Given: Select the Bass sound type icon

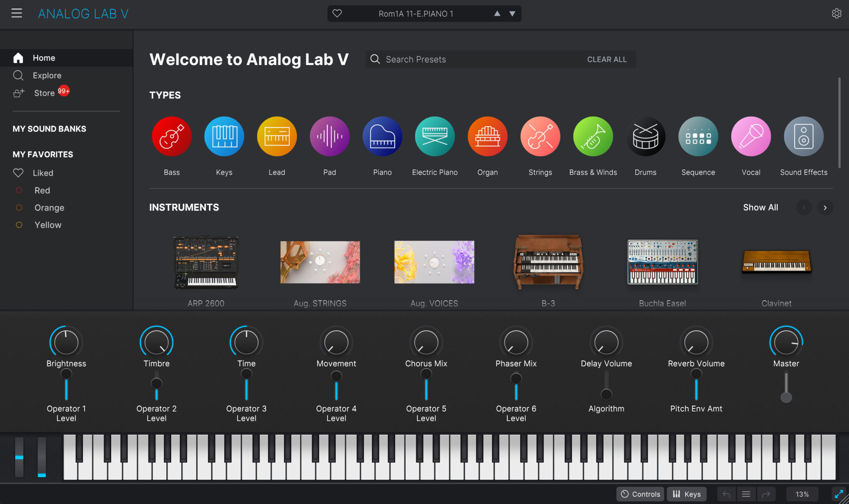Looking at the screenshot, I should [x=171, y=136].
